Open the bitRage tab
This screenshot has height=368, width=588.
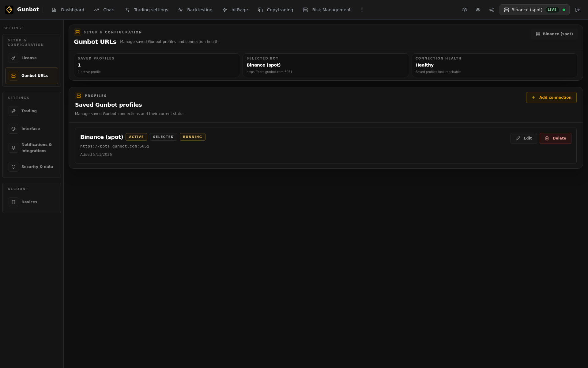click(235, 10)
